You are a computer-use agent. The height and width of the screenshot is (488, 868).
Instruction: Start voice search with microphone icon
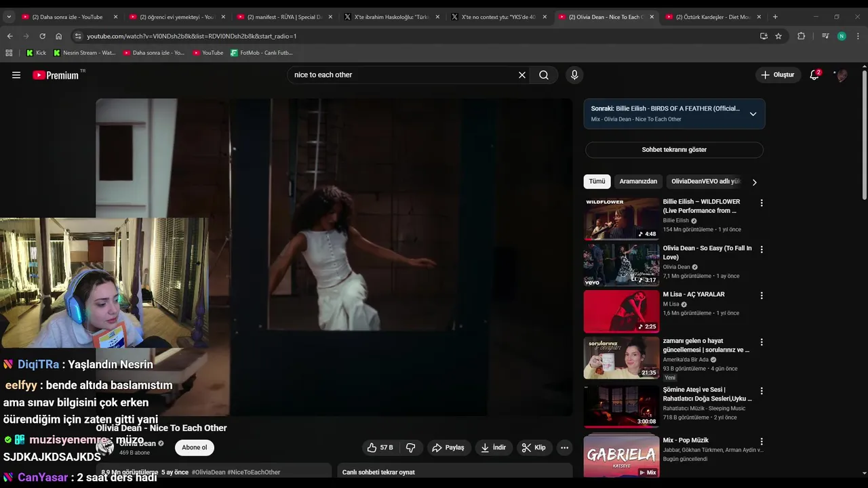574,75
